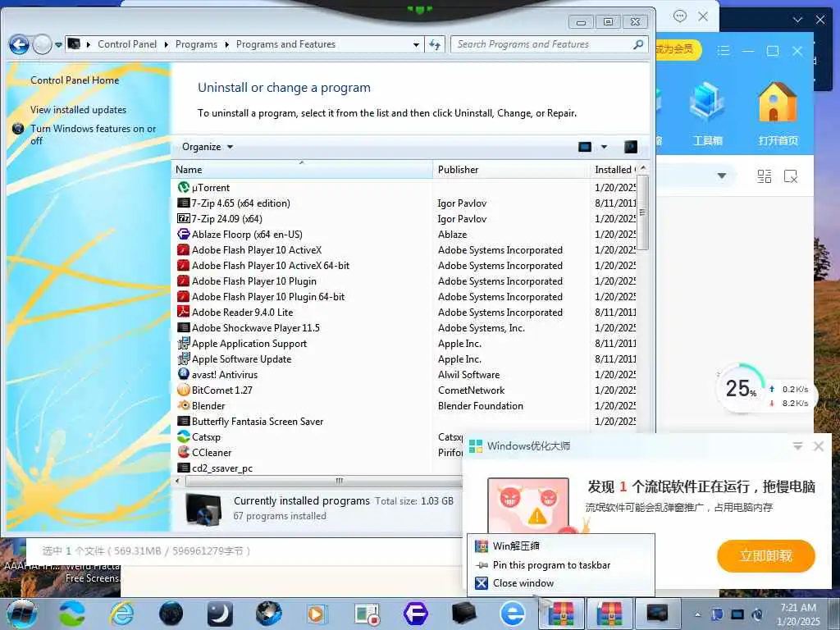Open the Windows Start button
The width and height of the screenshot is (840, 630).
tap(22, 614)
